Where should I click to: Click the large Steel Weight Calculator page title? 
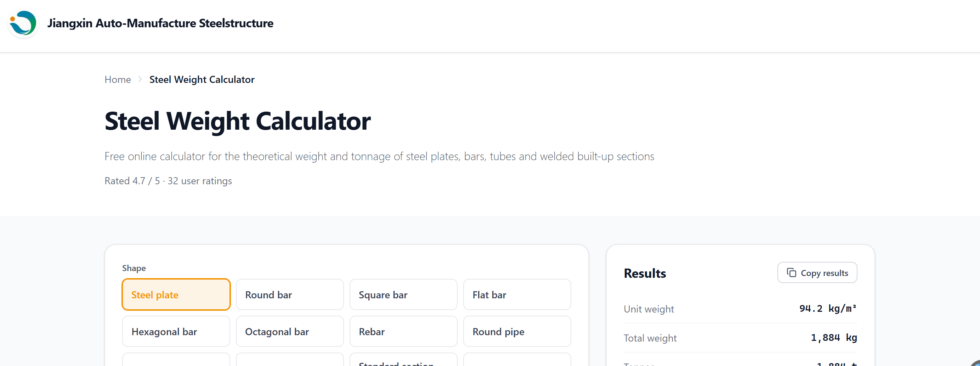pyautogui.click(x=237, y=121)
